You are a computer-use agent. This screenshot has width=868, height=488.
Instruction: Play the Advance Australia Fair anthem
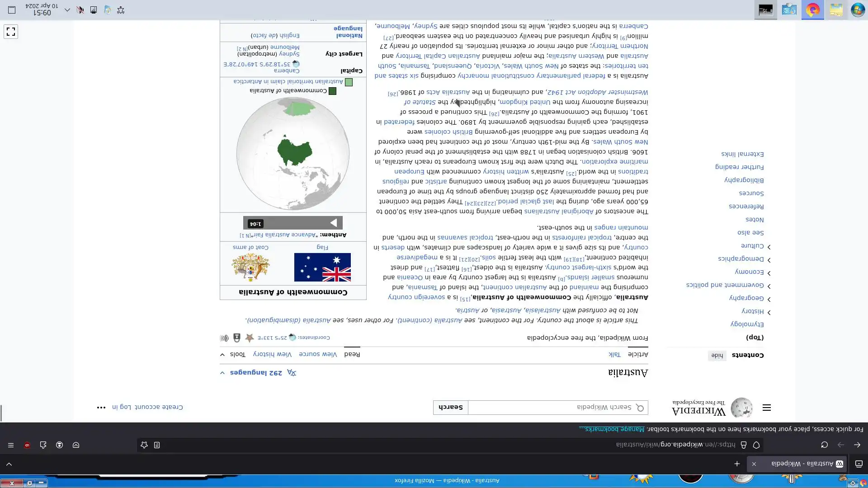coord(334,223)
